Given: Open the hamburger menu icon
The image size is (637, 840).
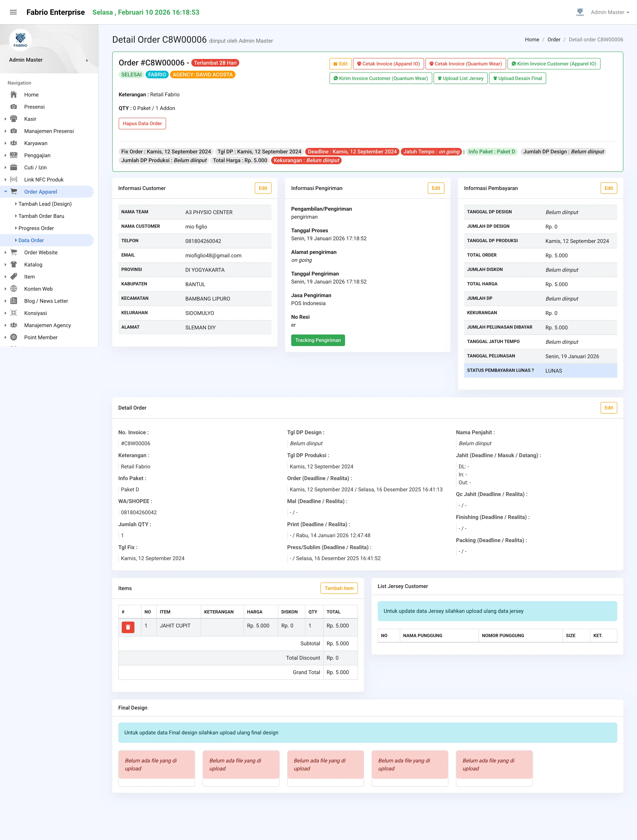Looking at the screenshot, I should click(13, 12).
